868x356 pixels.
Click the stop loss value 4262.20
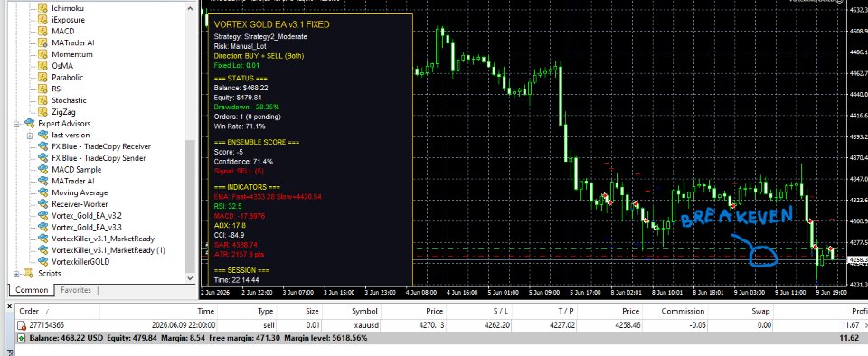497,326
